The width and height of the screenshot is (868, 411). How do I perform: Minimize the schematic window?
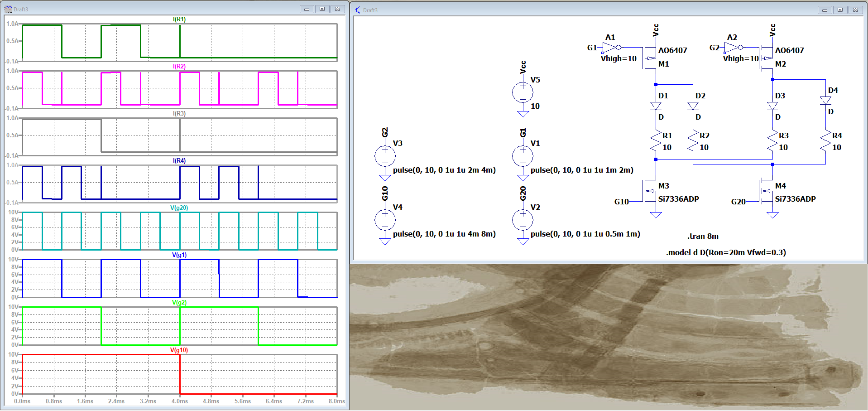coord(825,10)
